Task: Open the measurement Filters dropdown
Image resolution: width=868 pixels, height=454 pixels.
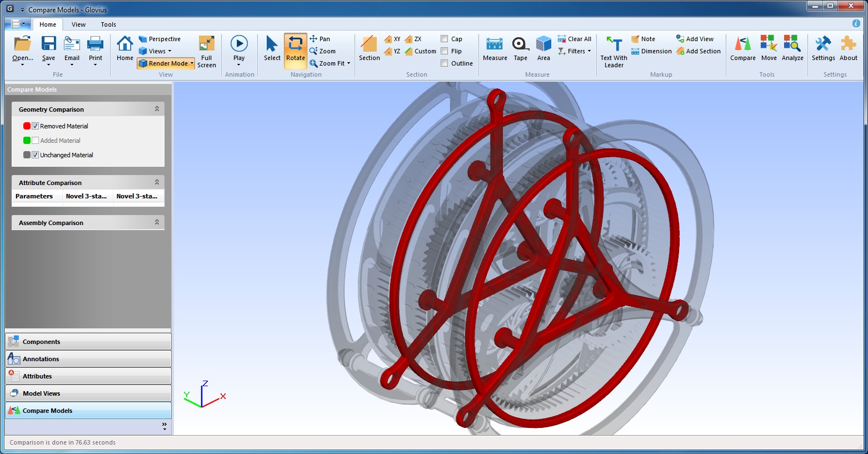Action: click(575, 51)
